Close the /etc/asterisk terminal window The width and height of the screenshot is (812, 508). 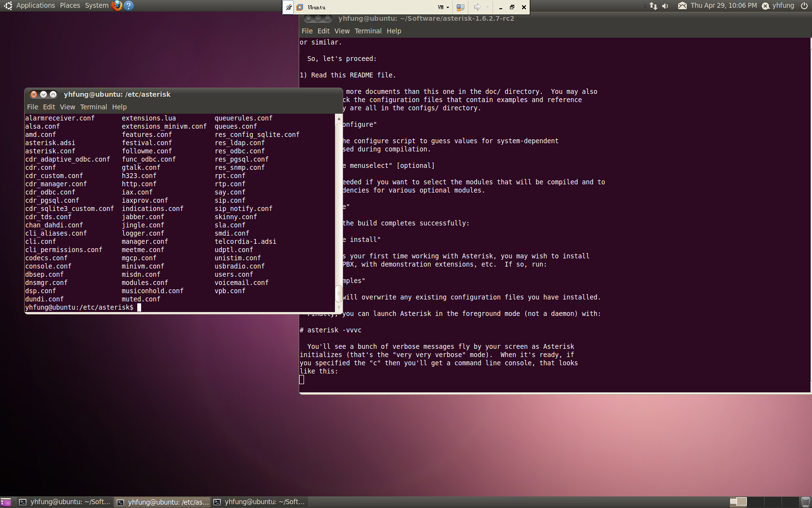pos(34,94)
